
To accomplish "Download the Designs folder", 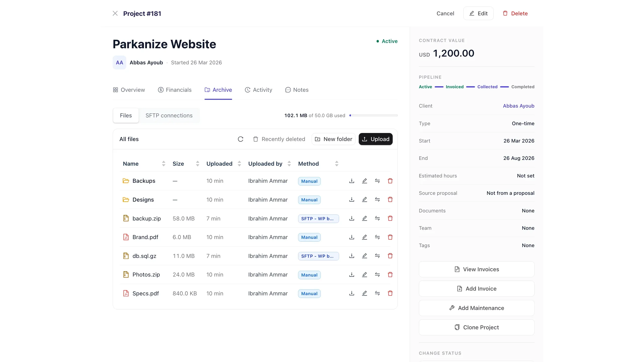I will click(352, 200).
